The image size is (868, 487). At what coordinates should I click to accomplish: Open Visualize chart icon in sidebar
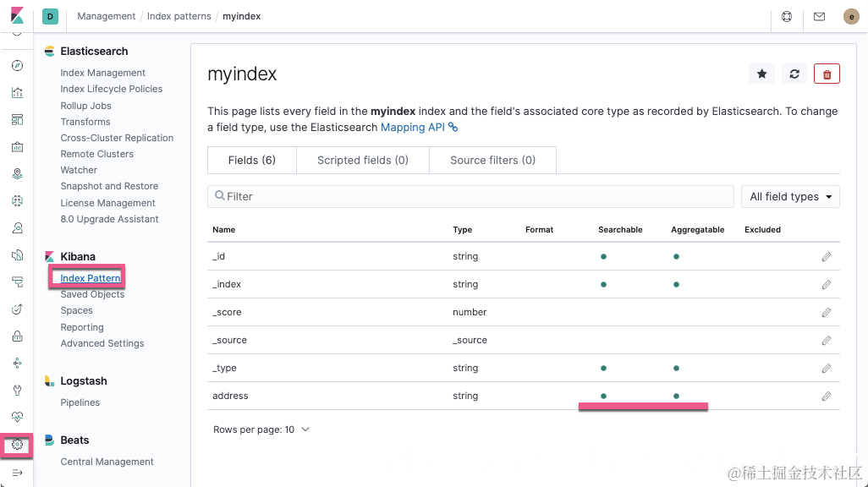pyautogui.click(x=17, y=93)
